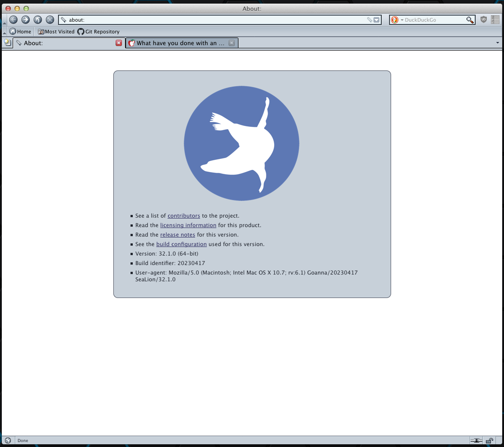504x447 pixels.
Task: Go forward with the Forward arrow button
Action: (25, 19)
